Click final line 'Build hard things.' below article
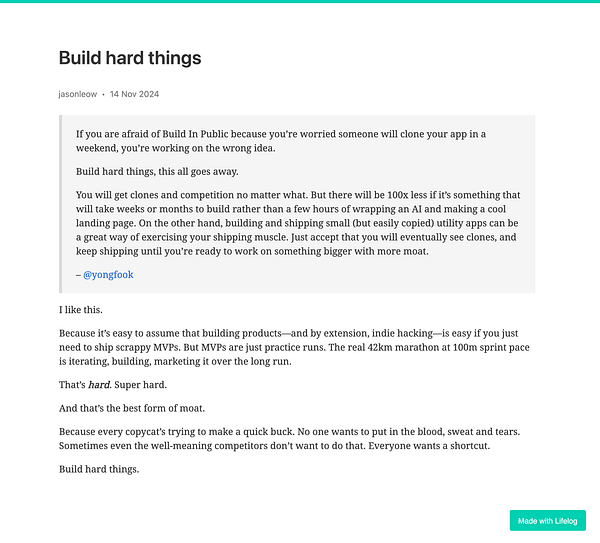The height and width of the screenshot is (543, 600). [x=99, y=469]
